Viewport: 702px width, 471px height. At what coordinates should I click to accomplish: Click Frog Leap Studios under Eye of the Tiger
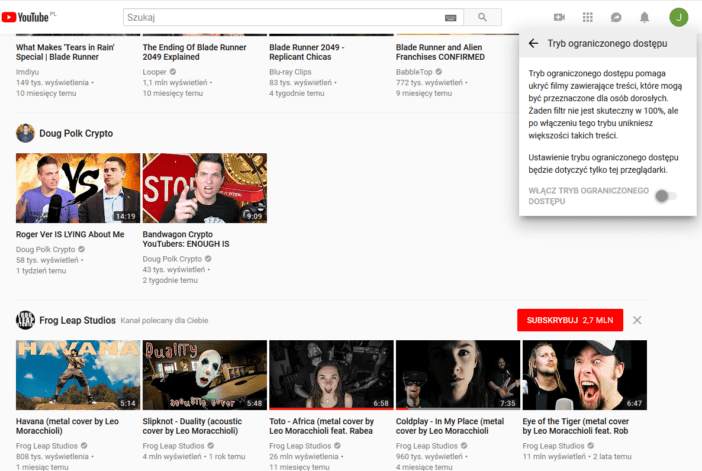point(553,445)
